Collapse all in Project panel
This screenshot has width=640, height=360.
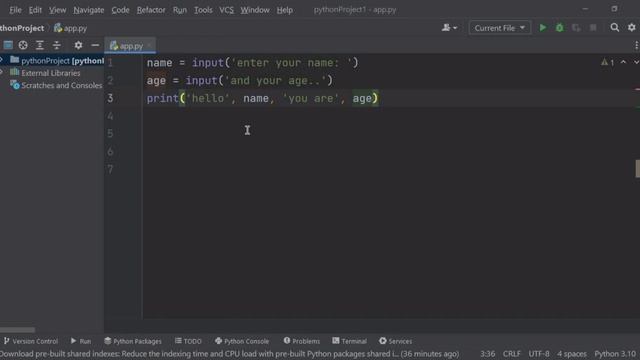click(57, 45)
